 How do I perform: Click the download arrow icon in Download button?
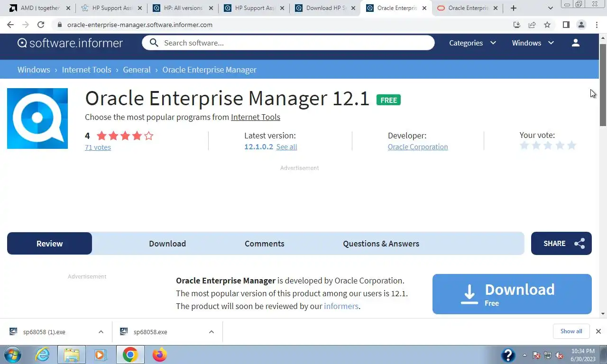[x=469, y=294]
